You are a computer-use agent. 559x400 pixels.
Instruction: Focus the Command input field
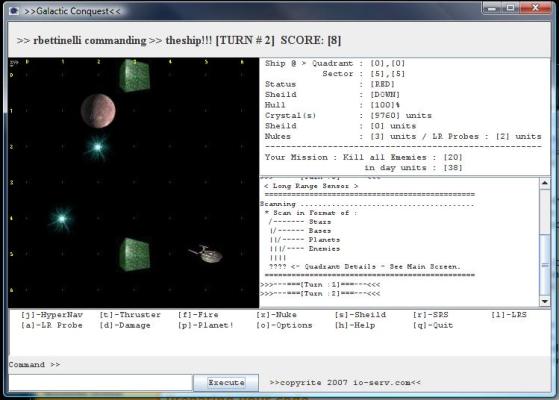(x=101, y=383)
